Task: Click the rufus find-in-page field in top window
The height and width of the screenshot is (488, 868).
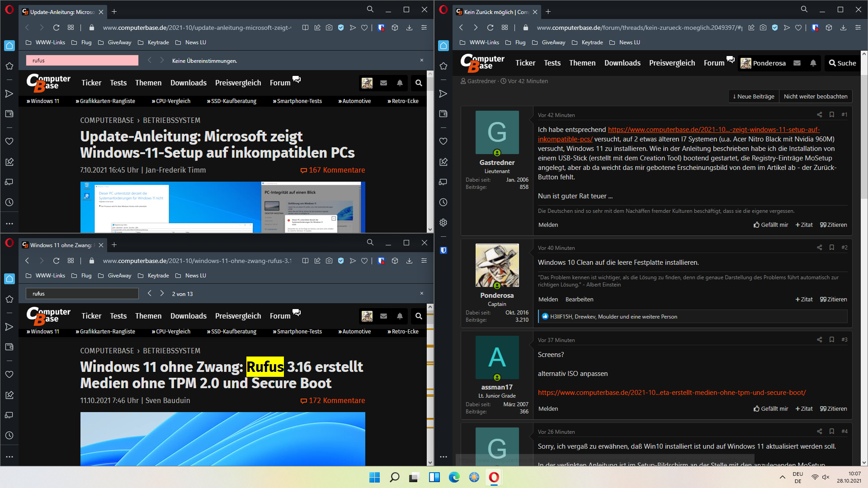Action: click(82, 61)
